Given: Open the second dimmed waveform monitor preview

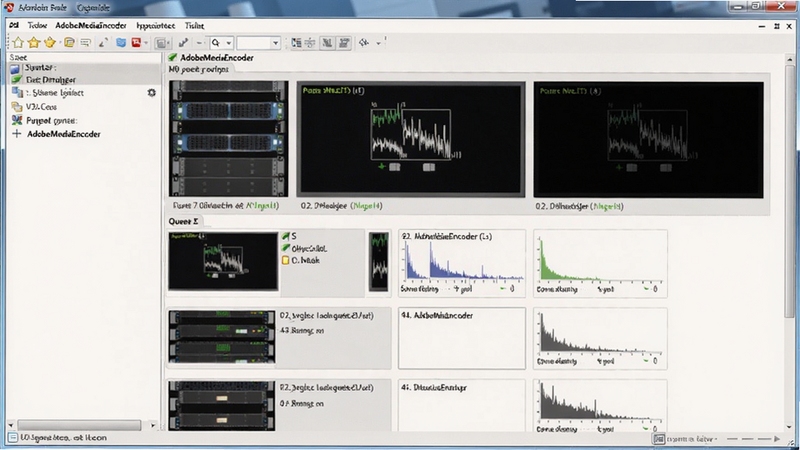Looking at the screenshot, I should click(648, 139).
